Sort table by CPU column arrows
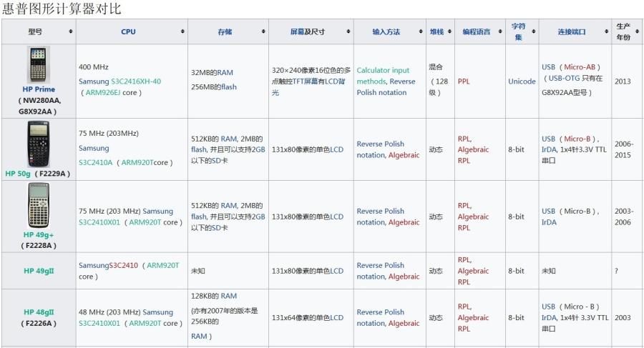644x348 pixels. pyautogui.click(x=182, y=31)
